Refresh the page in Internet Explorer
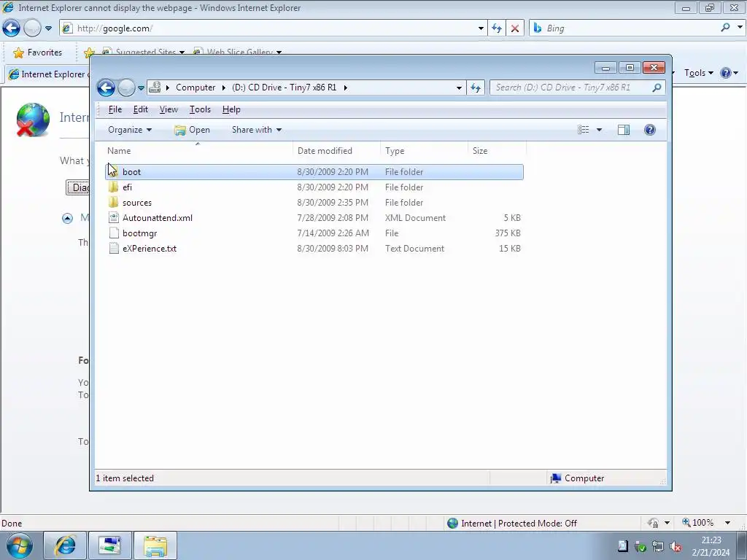The height and width of the screenshot is (560, 747). point(497,28)
